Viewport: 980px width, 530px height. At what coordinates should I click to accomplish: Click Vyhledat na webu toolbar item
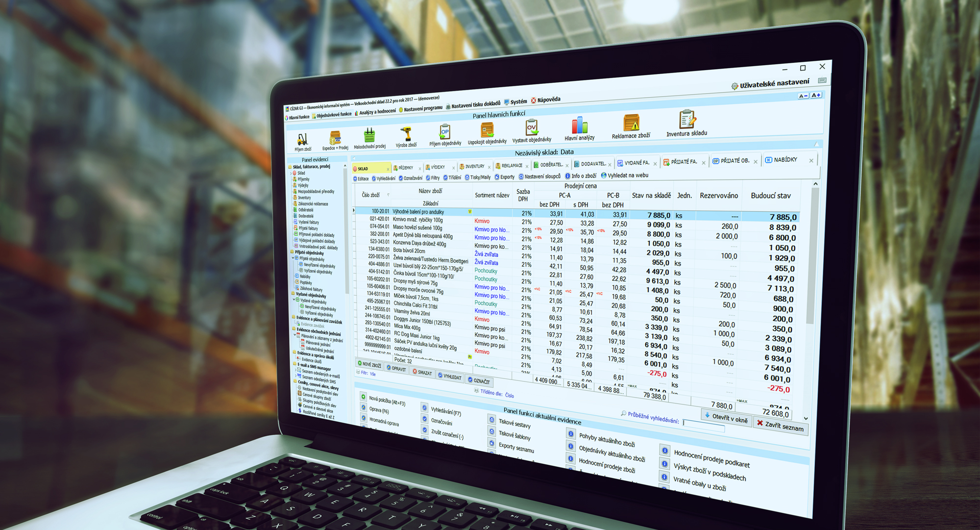(x=625, y=175)
